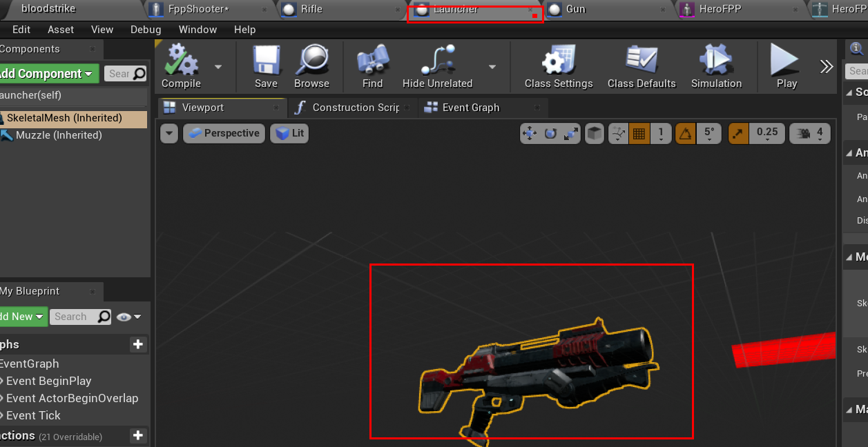This screenshot has width=868, height=447.
Task: Open camera speed value 4
Action: point(820,133)
